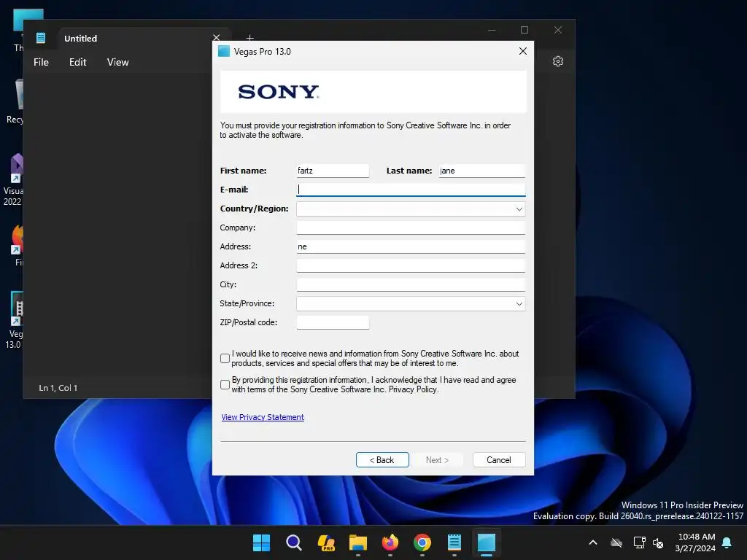The image size is (747, 560).
Task: Click the Next > button
Action: pyautogui.click(x=437, y=460)
